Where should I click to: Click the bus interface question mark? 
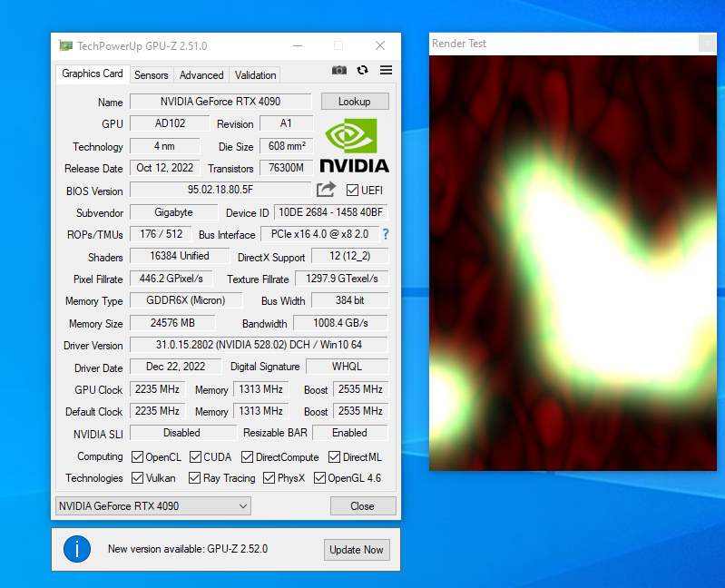(386, 234)
